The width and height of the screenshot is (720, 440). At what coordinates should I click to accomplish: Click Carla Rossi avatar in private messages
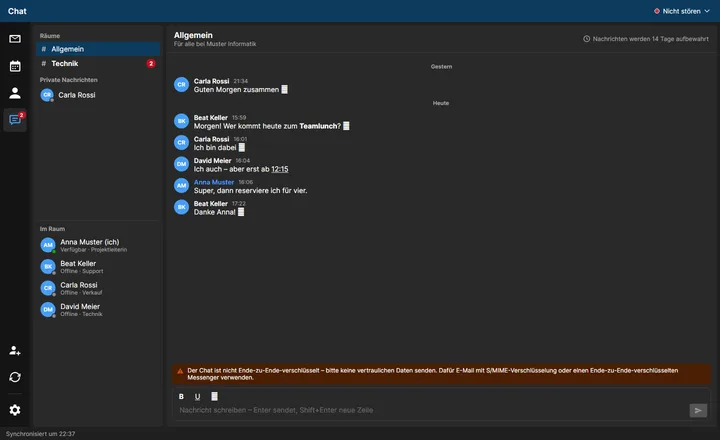pyautogui.click(x=47, y=95)
